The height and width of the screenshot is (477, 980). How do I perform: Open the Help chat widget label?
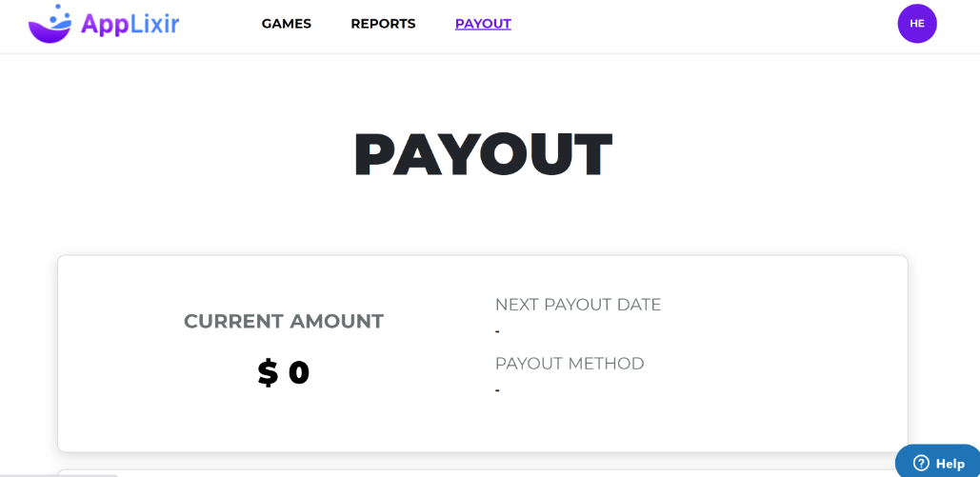coord(950,464)
